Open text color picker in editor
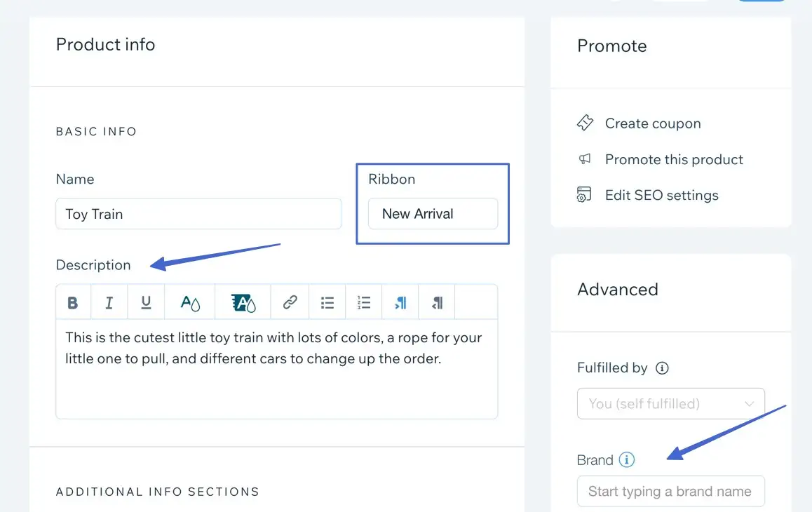The image size is (812, 512). click(190, 303)
